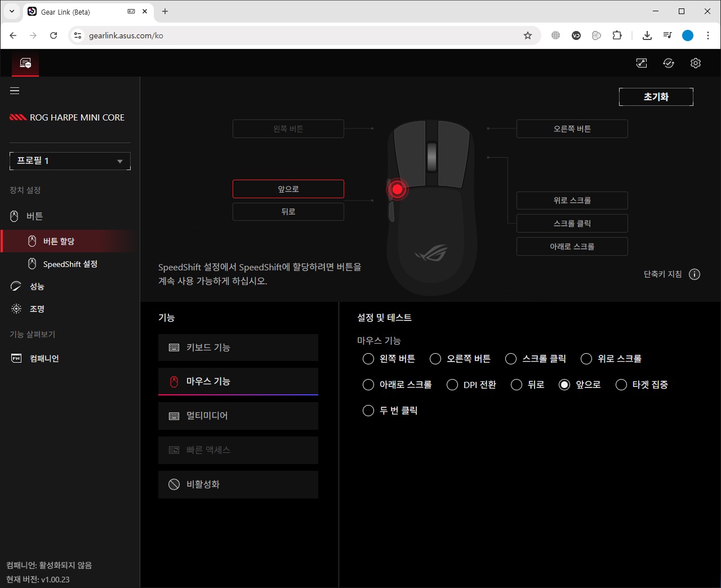Expand the 버튼 section in the sidebar

70,216
